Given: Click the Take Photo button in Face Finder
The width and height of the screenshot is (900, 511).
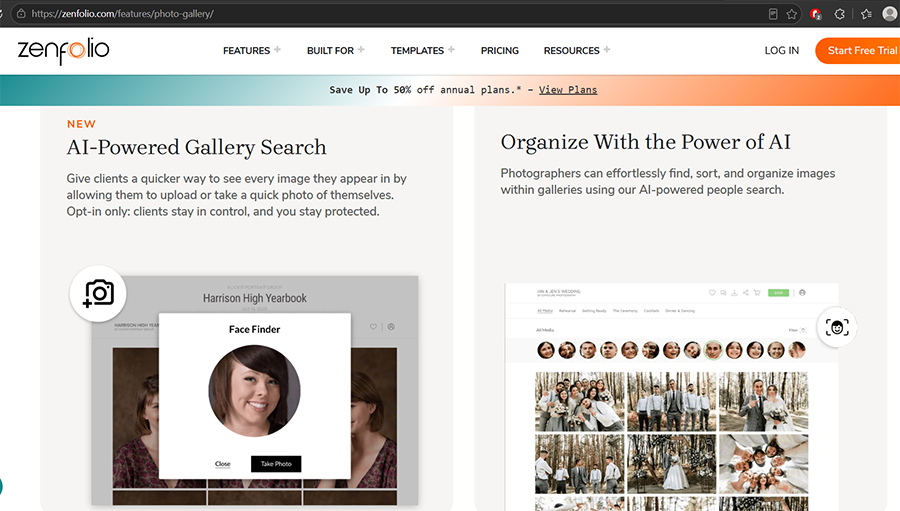Looking at the screenshot, I should pyautogui.click(x=276, y=464).
